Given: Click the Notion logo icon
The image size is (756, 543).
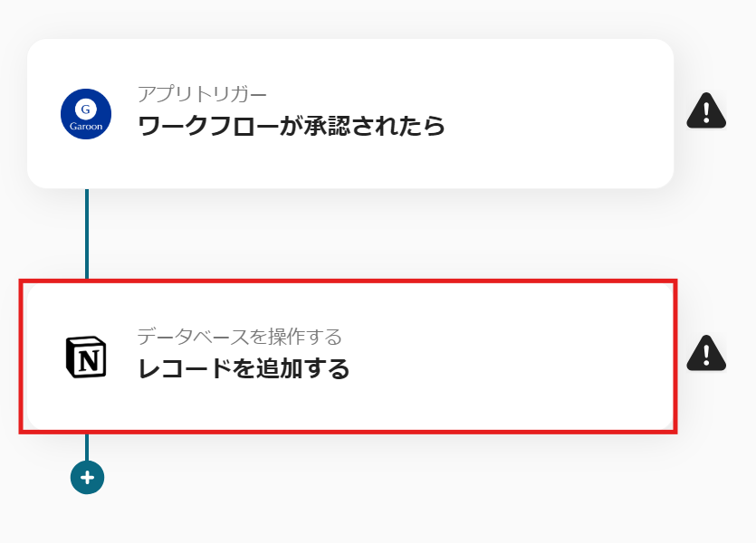Looking at the screenshot, I should point(86,357).
